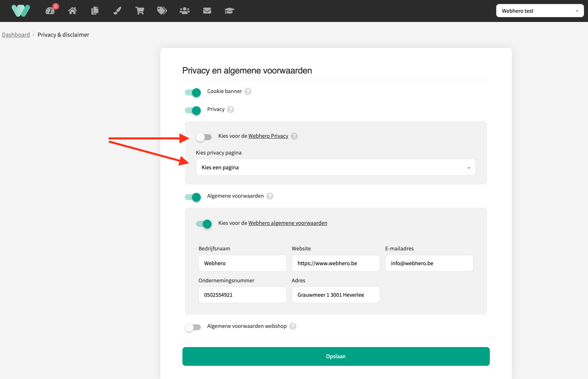Click the Privacy en algemene voorwaarden heading

[247, 71]
